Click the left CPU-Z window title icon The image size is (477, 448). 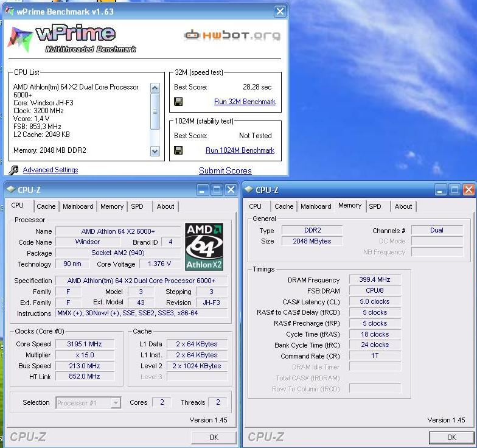pos(11,190)
